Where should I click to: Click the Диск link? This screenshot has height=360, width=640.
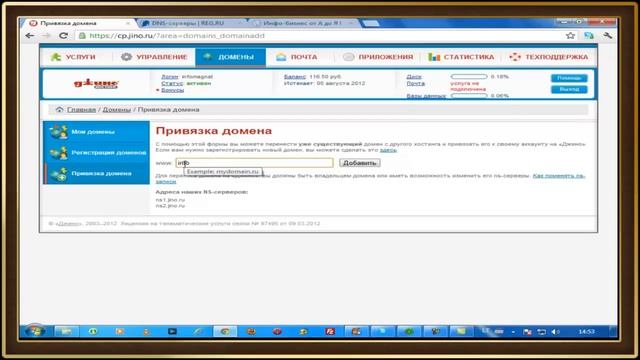[x=414, y=77]
